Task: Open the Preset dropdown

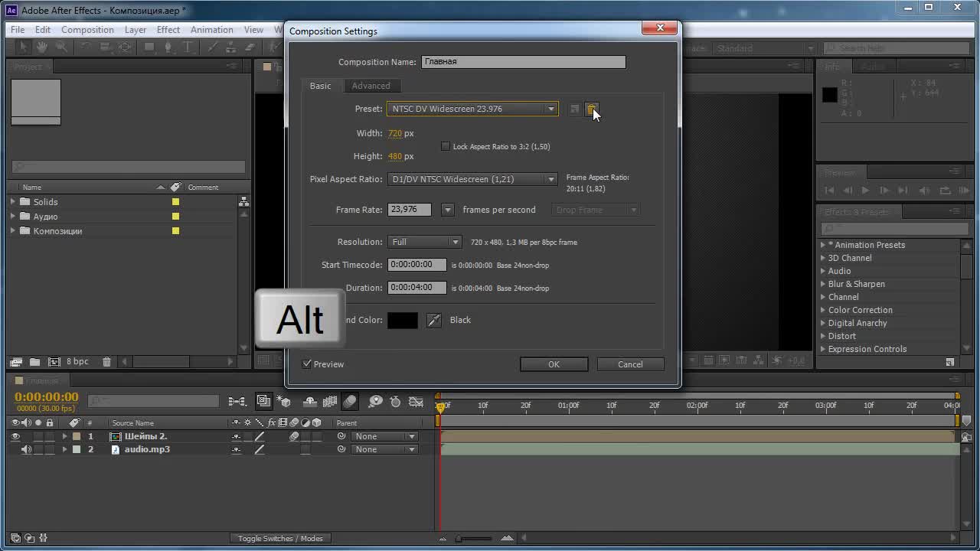Action: 472,109
